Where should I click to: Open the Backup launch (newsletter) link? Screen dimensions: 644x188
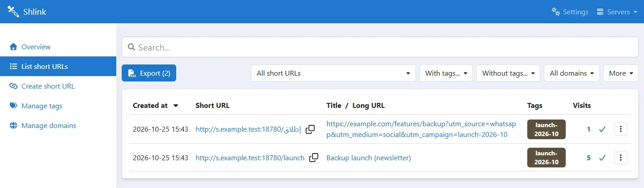tap(369, 158)
